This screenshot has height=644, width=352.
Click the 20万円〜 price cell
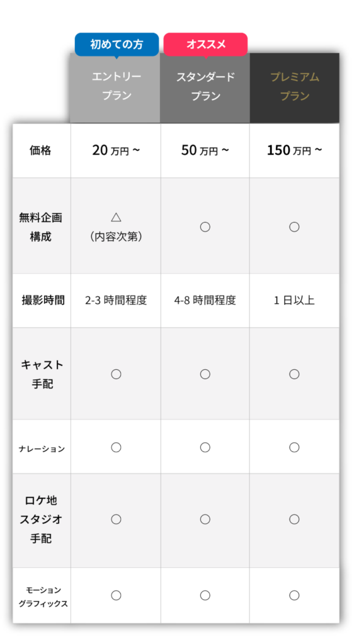116,151
